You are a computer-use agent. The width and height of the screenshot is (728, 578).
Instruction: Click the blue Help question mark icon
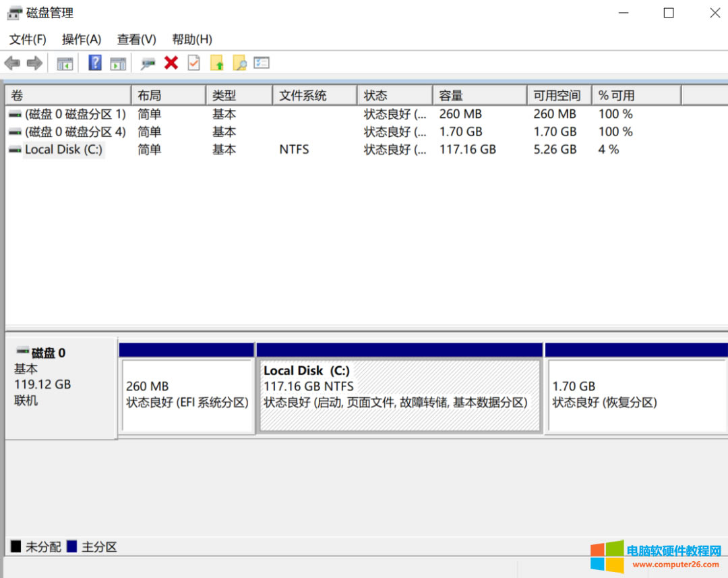pyautogui.click(x=95, y=63)
